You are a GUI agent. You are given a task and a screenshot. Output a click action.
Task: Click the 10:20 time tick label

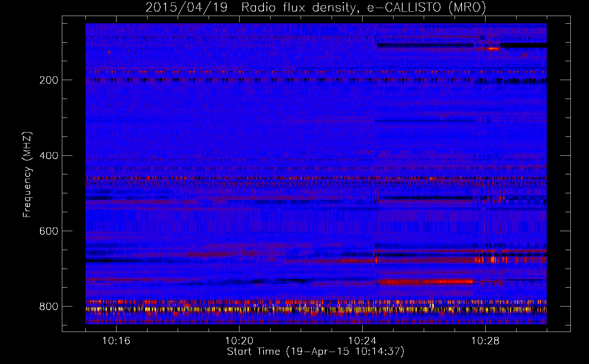(239, 341)
